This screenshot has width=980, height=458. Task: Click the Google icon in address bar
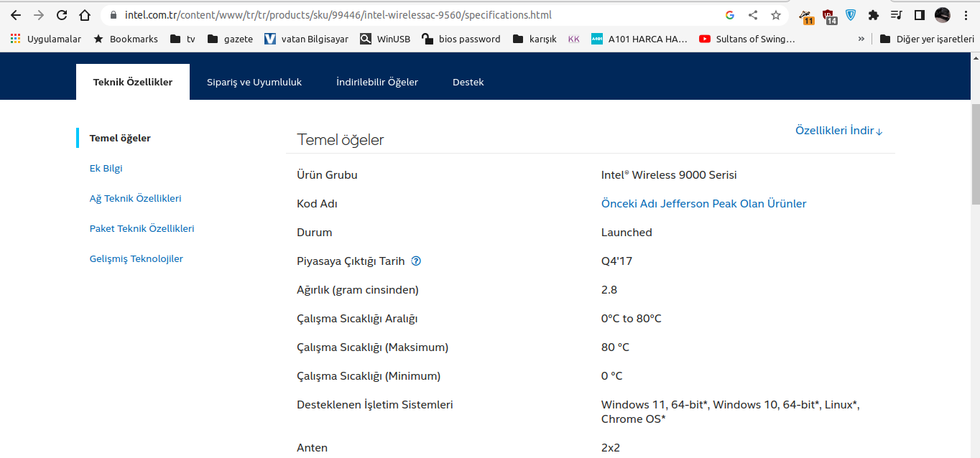[x=730, y=15]
